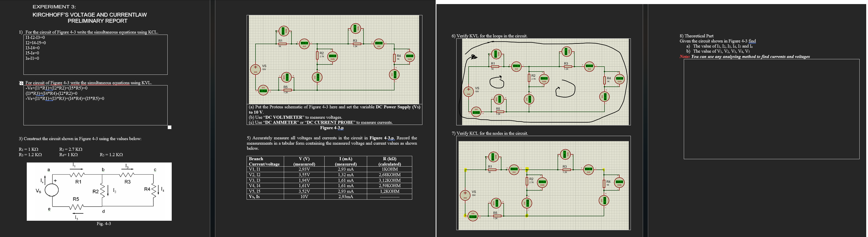Click the "I (mA) (measured)" column header
868x237 pixels.
coord(346,161)
